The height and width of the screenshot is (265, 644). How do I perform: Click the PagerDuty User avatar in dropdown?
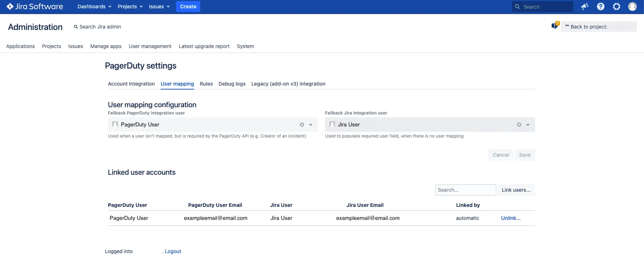115,124
